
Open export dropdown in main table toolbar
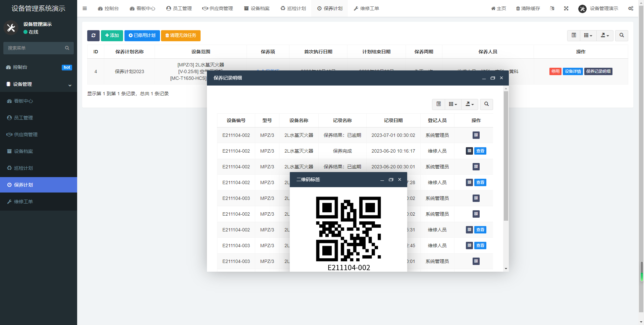coord(605,36)
